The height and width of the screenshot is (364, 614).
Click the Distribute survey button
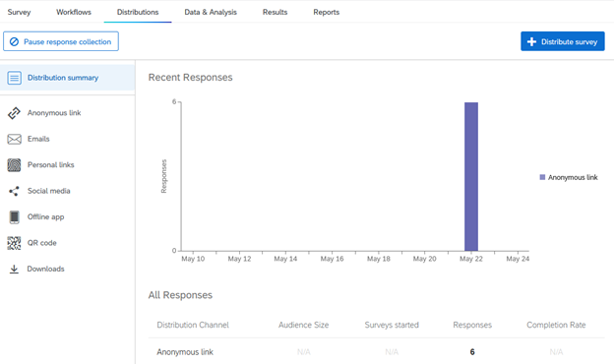click(x=563, y=41)
